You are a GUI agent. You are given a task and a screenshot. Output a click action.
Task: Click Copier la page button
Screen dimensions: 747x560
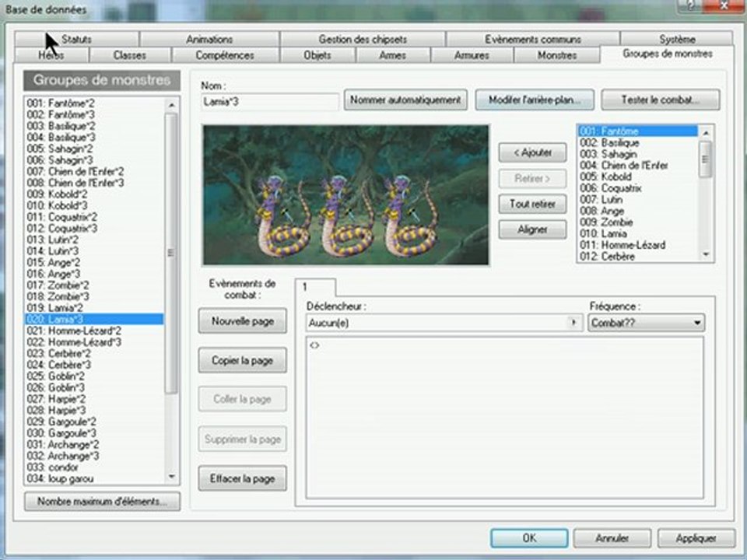coord(243,360)
